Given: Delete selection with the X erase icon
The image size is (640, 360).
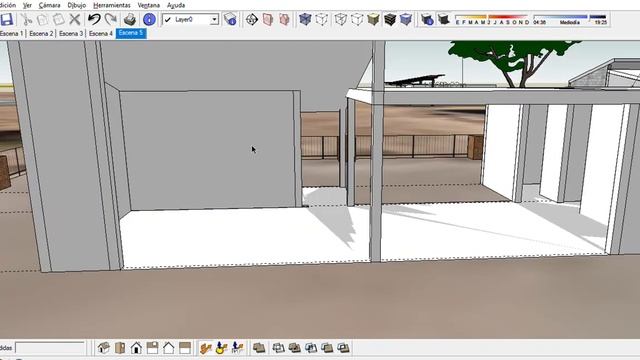Looking at the screenshot, I should pos(74,19).
